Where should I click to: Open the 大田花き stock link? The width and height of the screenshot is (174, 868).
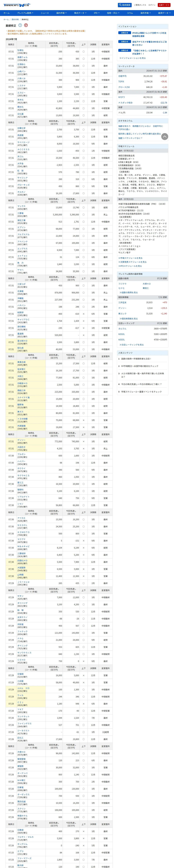(21, 447)
